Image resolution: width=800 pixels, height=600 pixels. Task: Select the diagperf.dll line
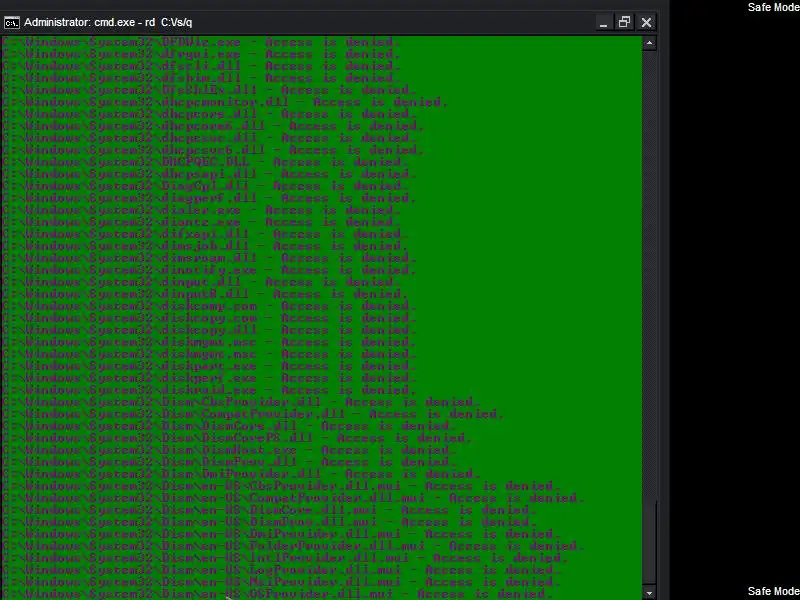tap(209, 198)
